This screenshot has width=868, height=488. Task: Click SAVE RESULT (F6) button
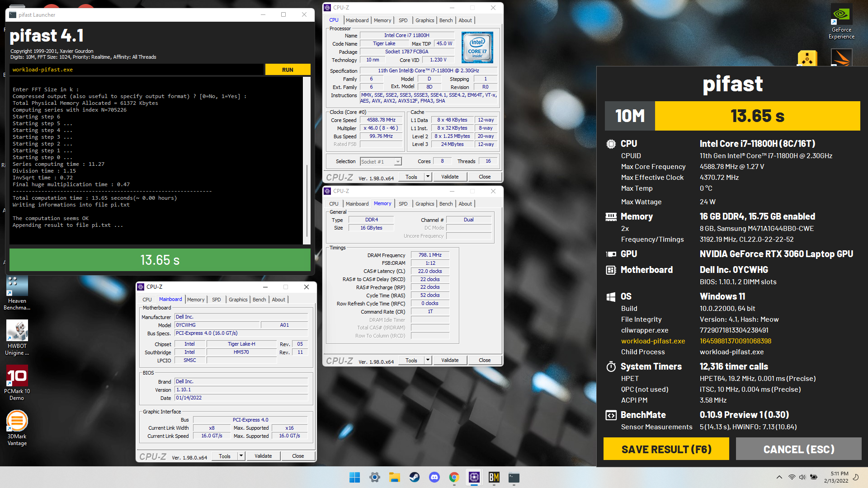coord(666,449)
